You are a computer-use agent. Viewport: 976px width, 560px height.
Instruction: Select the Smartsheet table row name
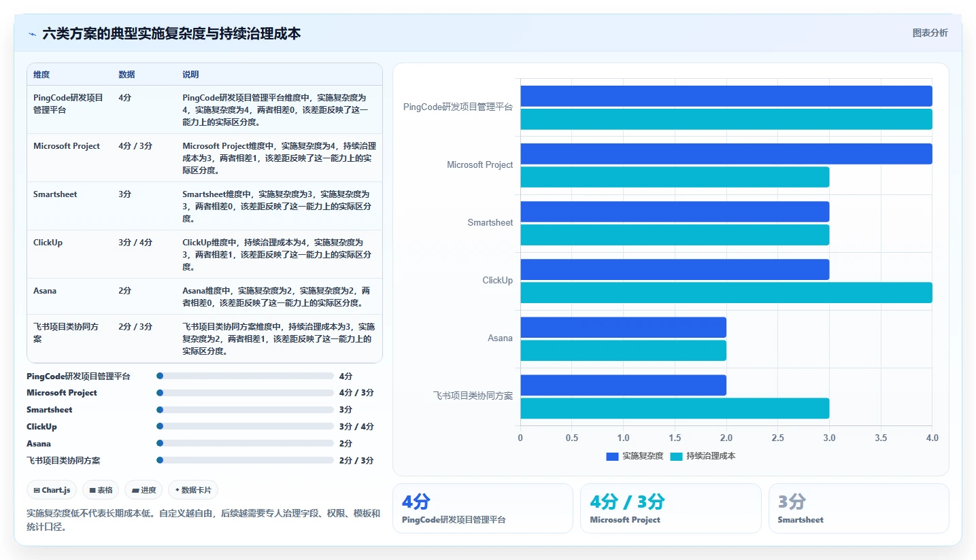[55, 194]
